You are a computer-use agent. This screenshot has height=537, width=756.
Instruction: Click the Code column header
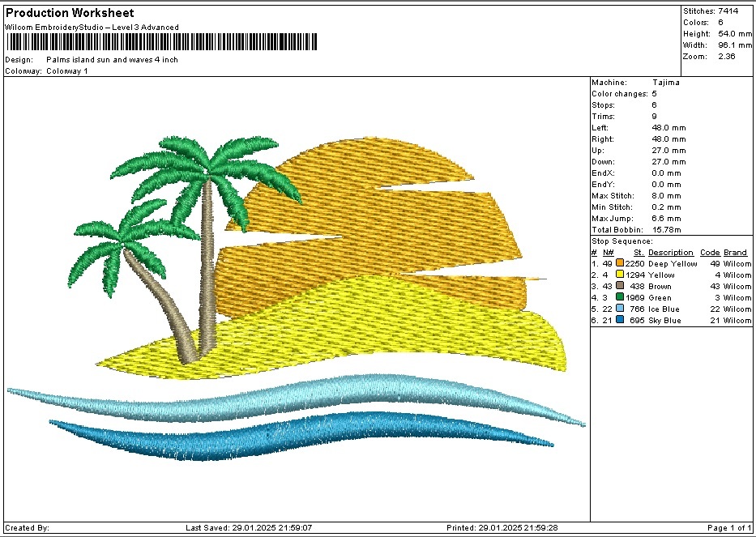tap(710, 253)
